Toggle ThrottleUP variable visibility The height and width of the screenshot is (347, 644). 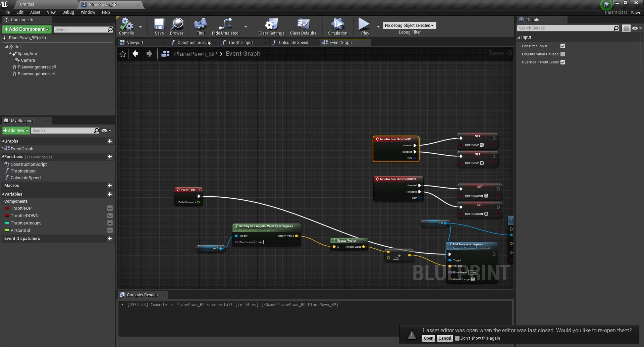[x=110, y=208]
